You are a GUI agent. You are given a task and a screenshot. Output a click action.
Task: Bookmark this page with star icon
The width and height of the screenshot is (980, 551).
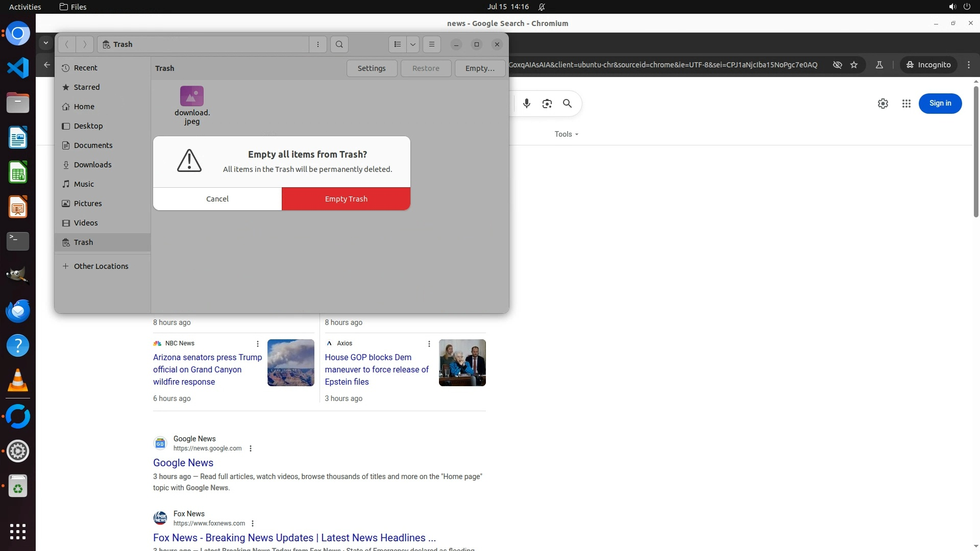854,65
